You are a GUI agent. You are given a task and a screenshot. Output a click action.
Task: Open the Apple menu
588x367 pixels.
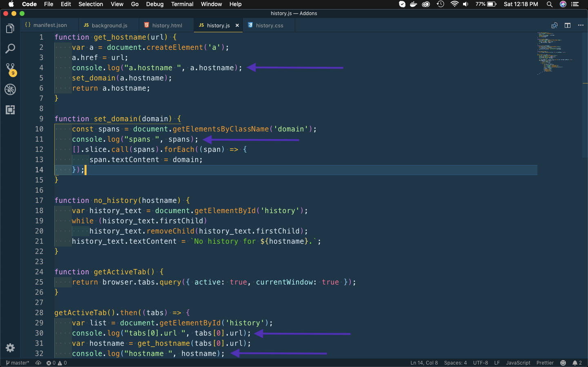point(11,4)
